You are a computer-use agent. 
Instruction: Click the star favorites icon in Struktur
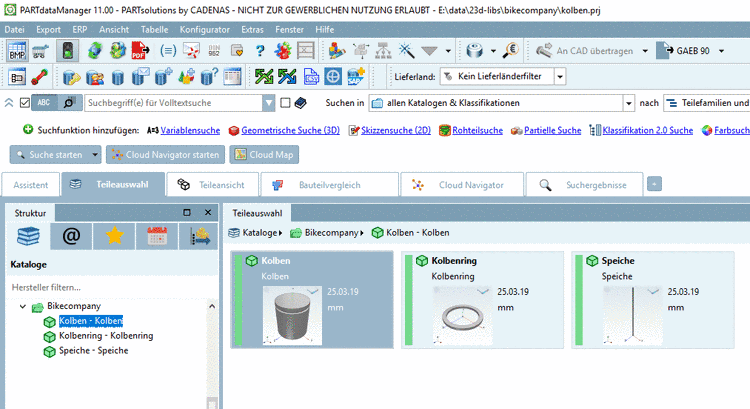(x=114, y=236)
